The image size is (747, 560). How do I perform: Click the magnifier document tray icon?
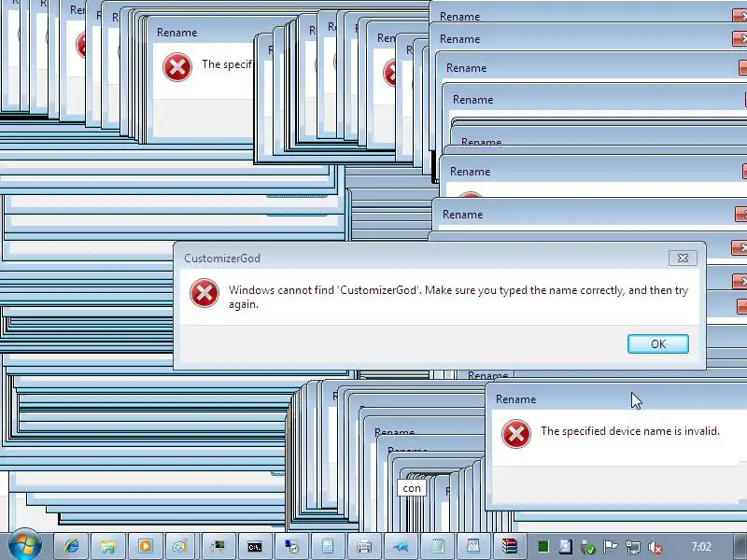tap(566, 547)
